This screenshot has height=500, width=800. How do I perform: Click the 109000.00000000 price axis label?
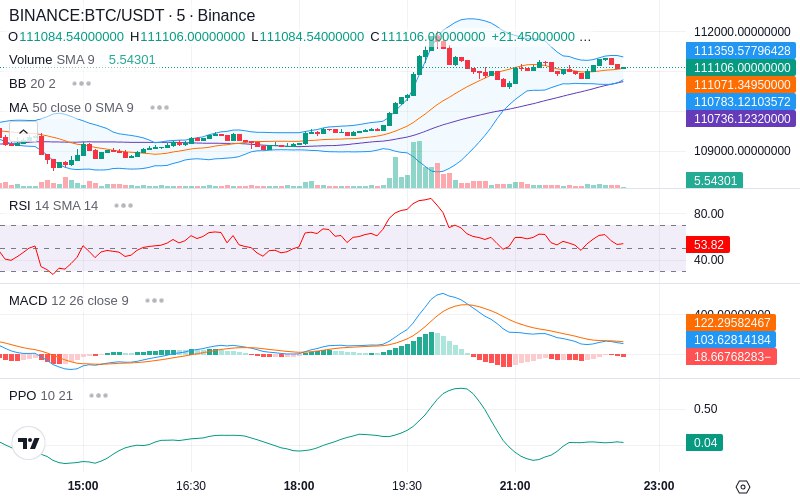[x=742, y=151]
